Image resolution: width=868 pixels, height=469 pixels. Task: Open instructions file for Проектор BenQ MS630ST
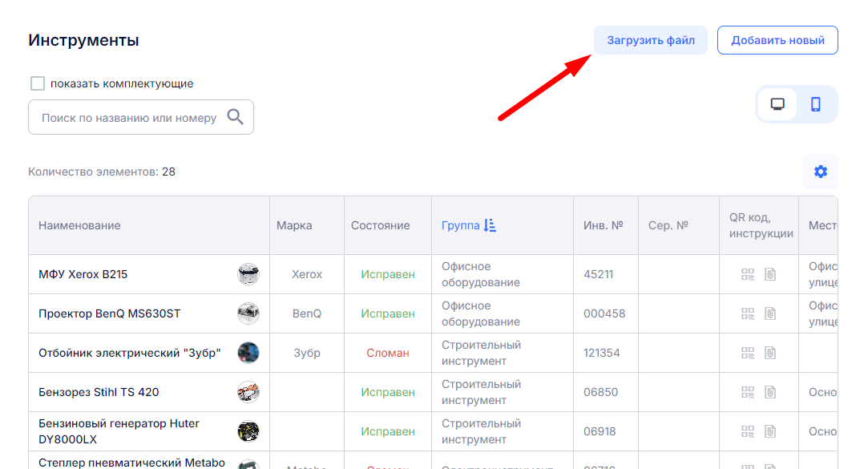(x=770, y=313)
